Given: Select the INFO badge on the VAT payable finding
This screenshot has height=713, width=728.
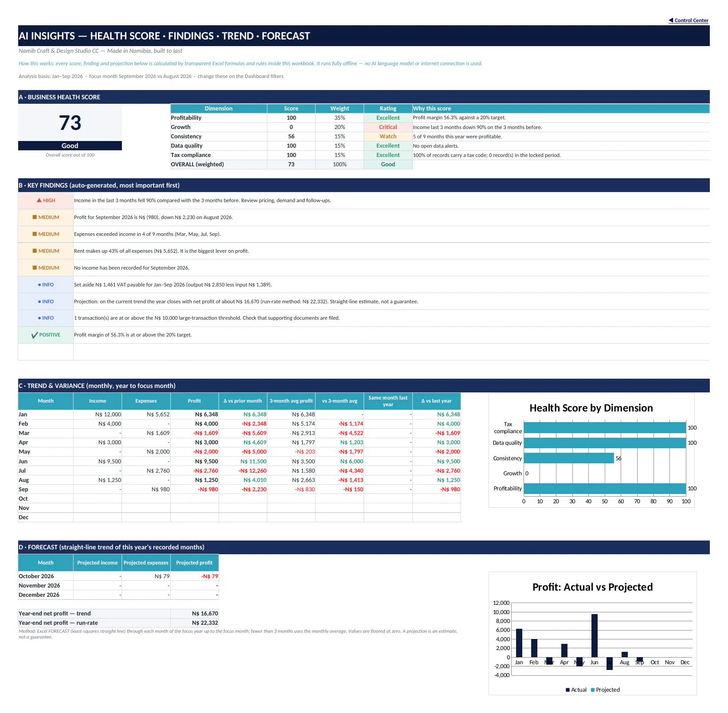Looking at the screenshot, I should (46, 285).
